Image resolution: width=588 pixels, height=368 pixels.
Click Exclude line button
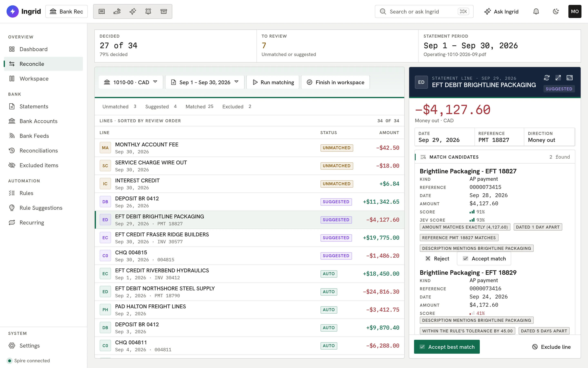tap(551, 347)
